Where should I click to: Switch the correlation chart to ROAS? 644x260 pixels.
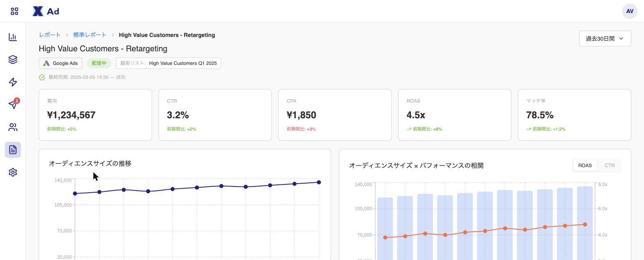(x=585, y=166)
